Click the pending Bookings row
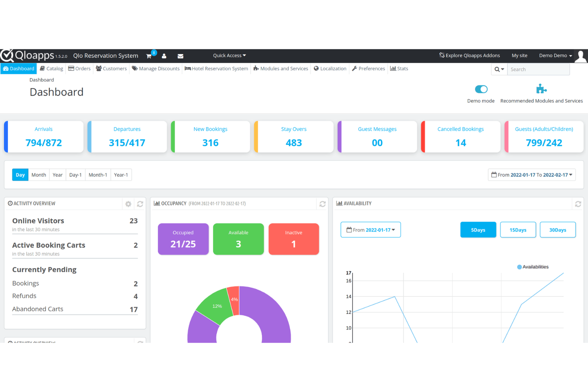This screenshot has height=392, width=588. (x=75, y=284)
